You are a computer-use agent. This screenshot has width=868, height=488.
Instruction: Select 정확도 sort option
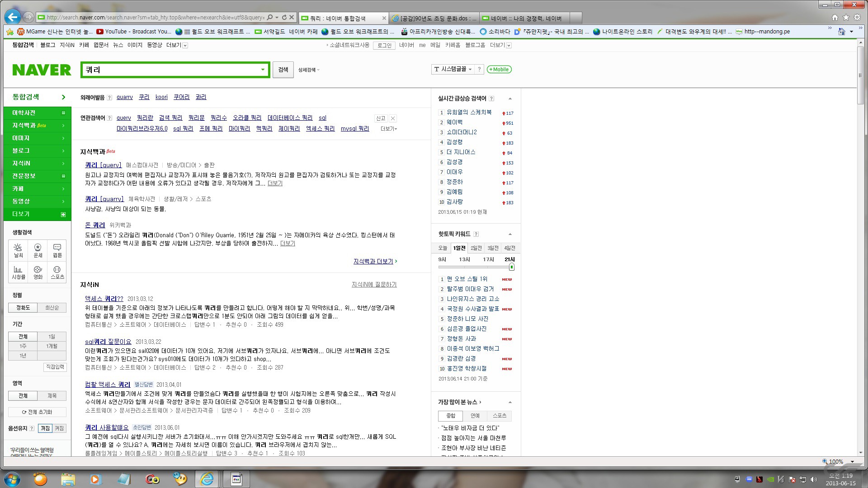(23, 308)
